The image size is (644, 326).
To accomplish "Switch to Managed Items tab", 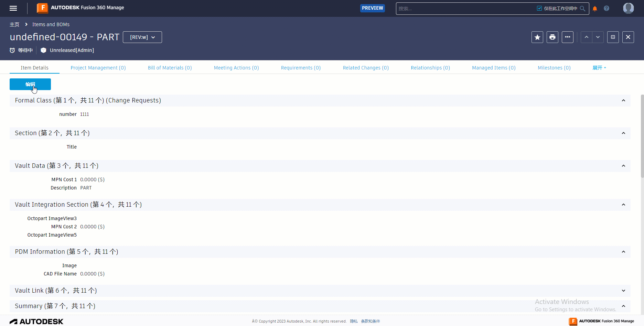I will click(494, 68).
